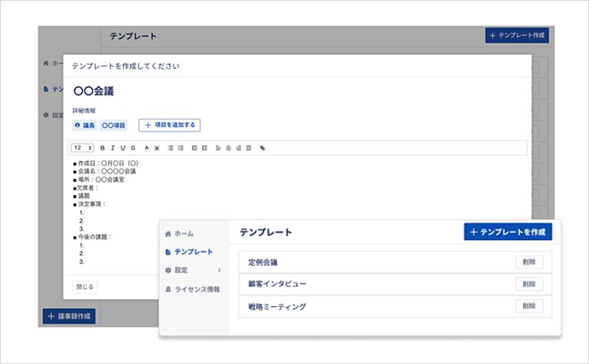The height and width of the screenshot is (364, 589).
Task: Click the 今後の課題： line in the editor
Action: pyautogui.click(x=93, y=237)
